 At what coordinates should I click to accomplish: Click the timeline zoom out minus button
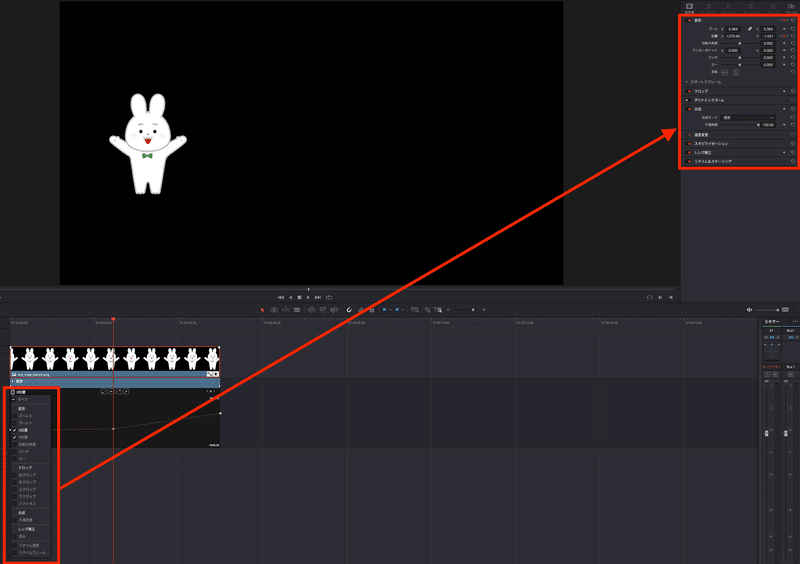[448, 310]
